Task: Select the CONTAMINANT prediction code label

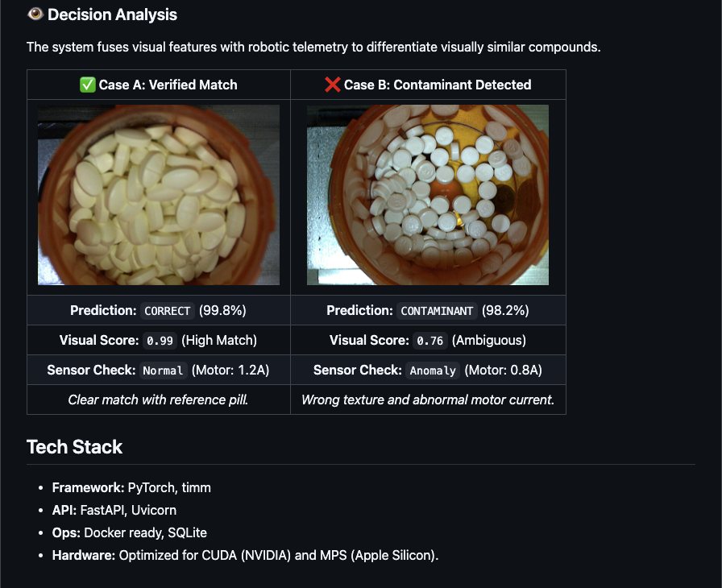Action: click(x=437, y=311)
